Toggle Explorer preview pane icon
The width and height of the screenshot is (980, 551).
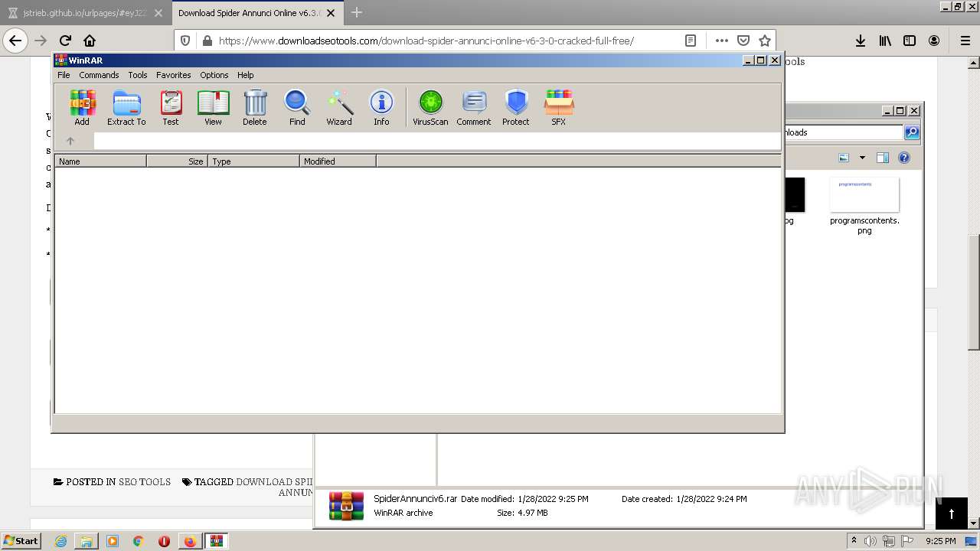click(882, 158)
